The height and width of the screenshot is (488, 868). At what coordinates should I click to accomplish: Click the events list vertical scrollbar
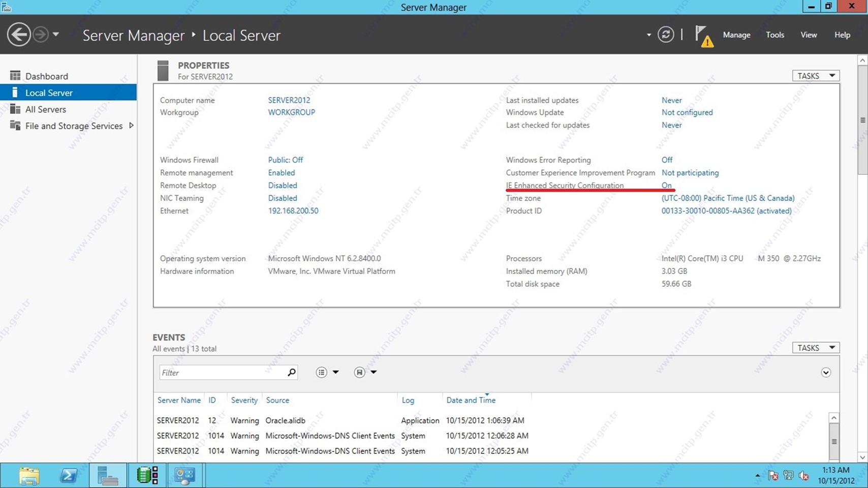[833, 440]
